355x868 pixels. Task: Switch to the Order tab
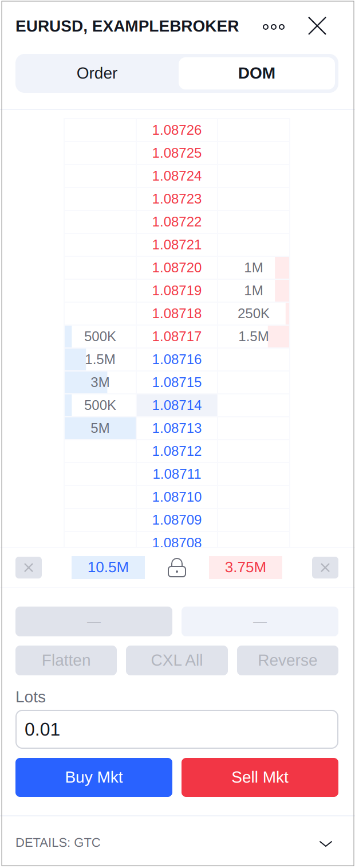(x=97, y=73)
